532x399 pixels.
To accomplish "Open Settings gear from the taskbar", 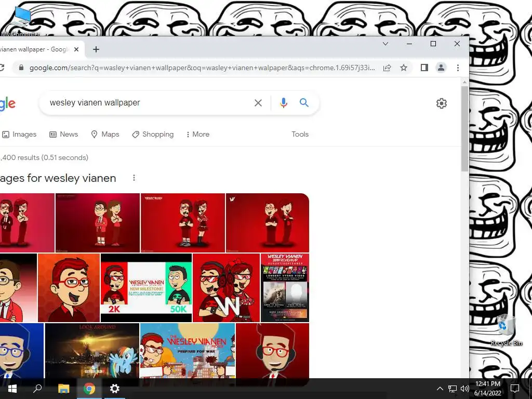I will [115, 389].
